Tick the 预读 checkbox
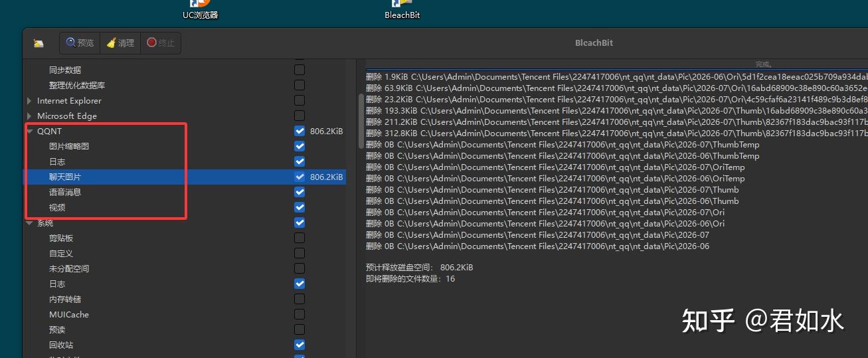 tap(300, 329)
